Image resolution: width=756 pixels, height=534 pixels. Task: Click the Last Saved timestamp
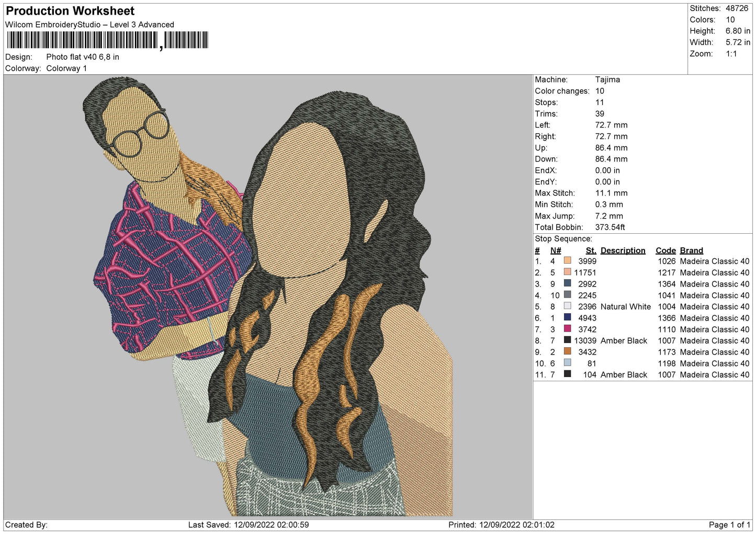249,525
